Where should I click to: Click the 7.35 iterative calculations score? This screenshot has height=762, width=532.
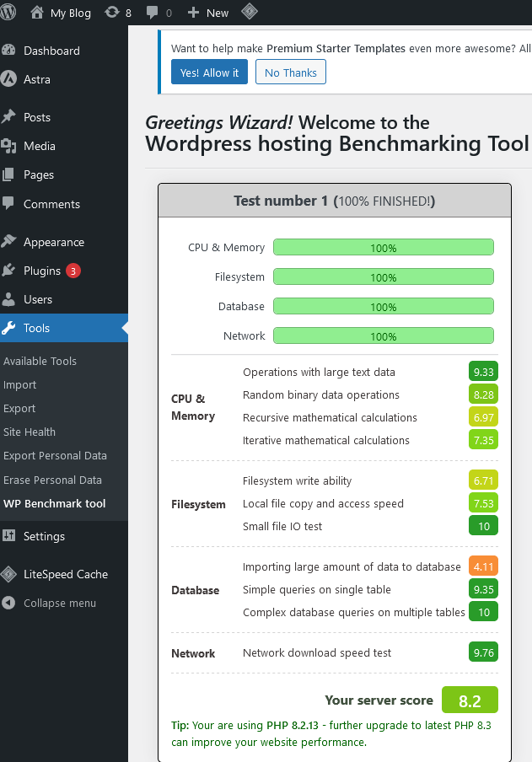483,440
